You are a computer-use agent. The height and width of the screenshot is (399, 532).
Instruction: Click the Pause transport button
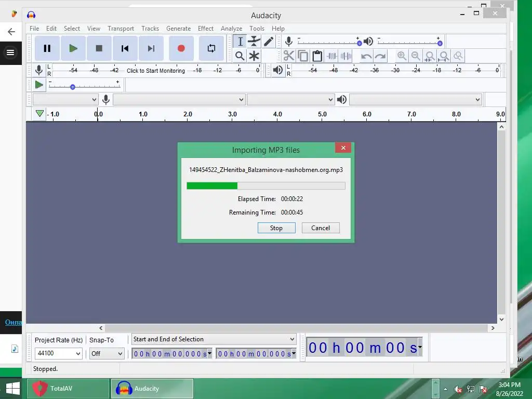point(47,48)
